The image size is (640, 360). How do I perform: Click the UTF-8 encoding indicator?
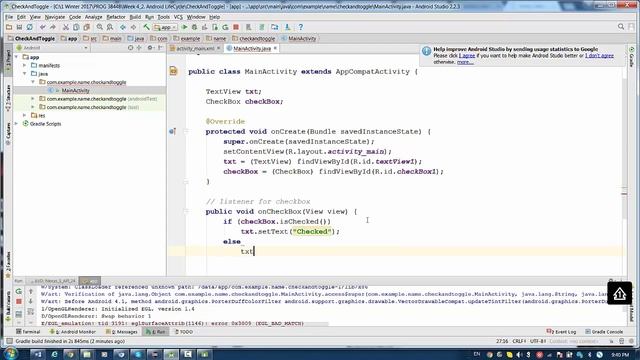tap(538, 341)
